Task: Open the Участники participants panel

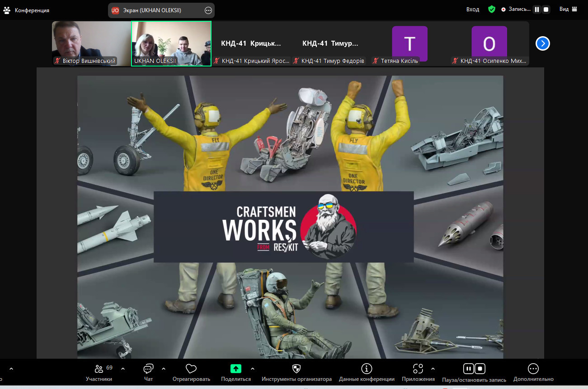Action: (x=99, y=373)
